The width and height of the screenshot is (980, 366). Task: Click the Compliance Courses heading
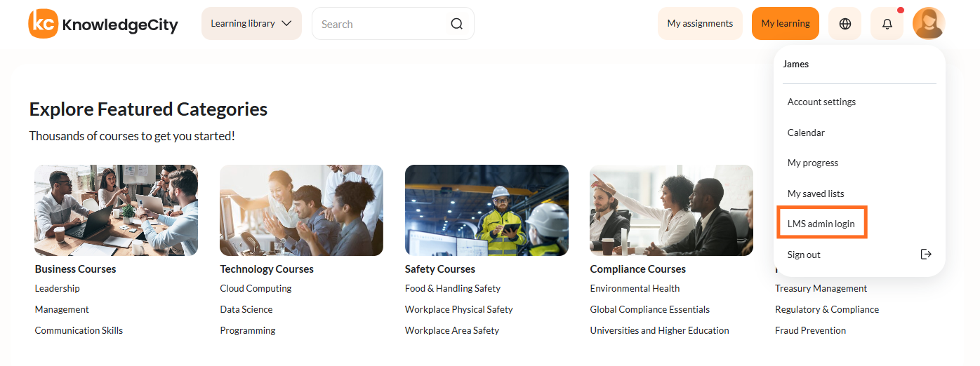[x=638, y=269]
